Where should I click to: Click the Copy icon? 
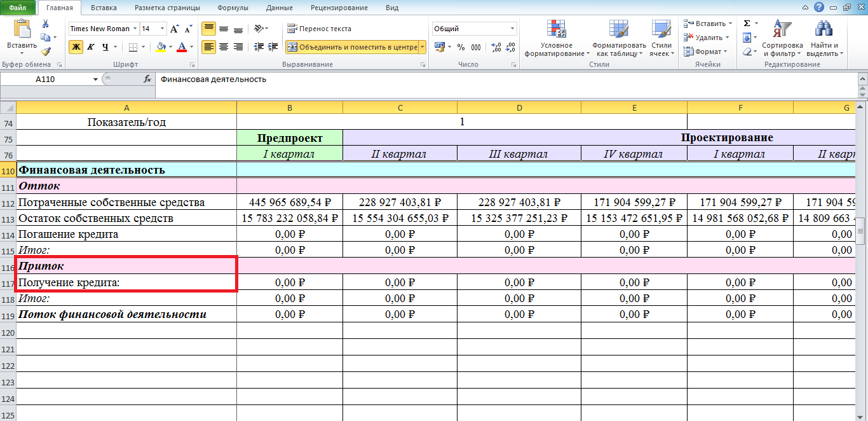coord(45,38)
